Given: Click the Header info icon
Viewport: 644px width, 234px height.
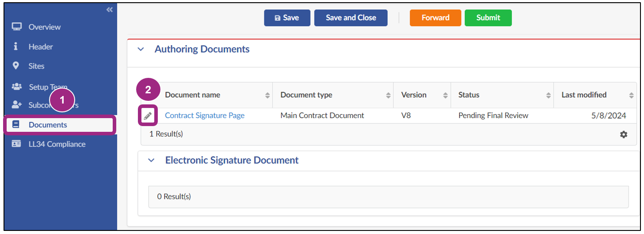Looking at the screenshot, I should 16,46.
